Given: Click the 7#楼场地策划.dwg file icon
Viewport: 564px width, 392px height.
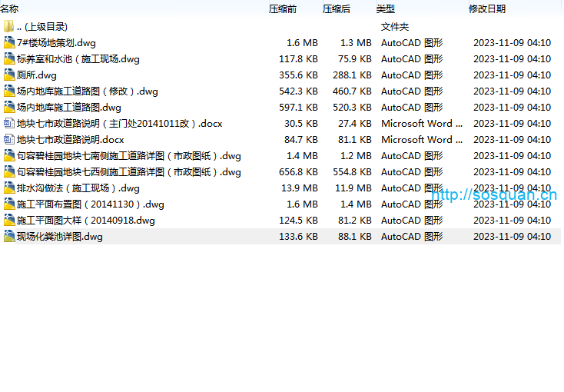Looking at the screenshot, I should click(9, 43).
